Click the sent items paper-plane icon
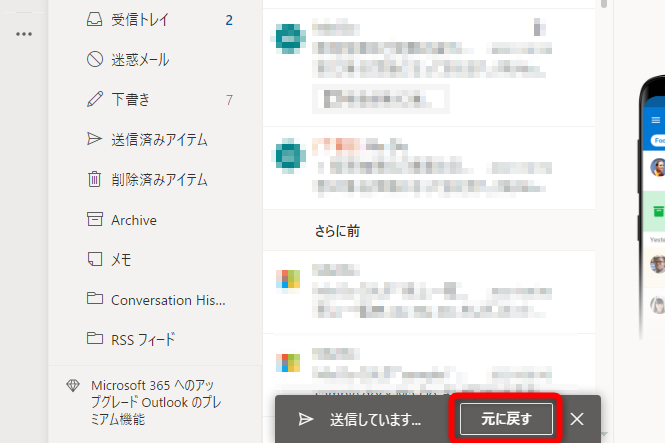665x443 pixels. click(94, 139)
